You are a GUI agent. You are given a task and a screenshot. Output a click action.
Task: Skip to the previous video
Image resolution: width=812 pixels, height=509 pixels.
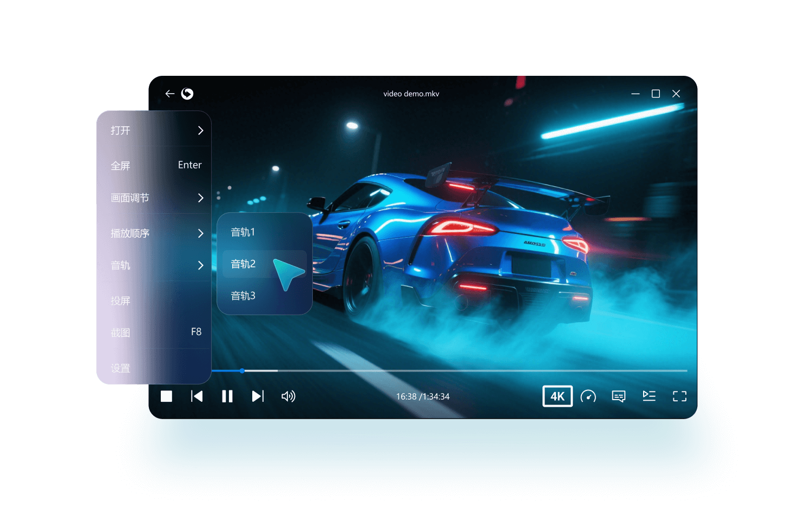click(x=197, y=396)
